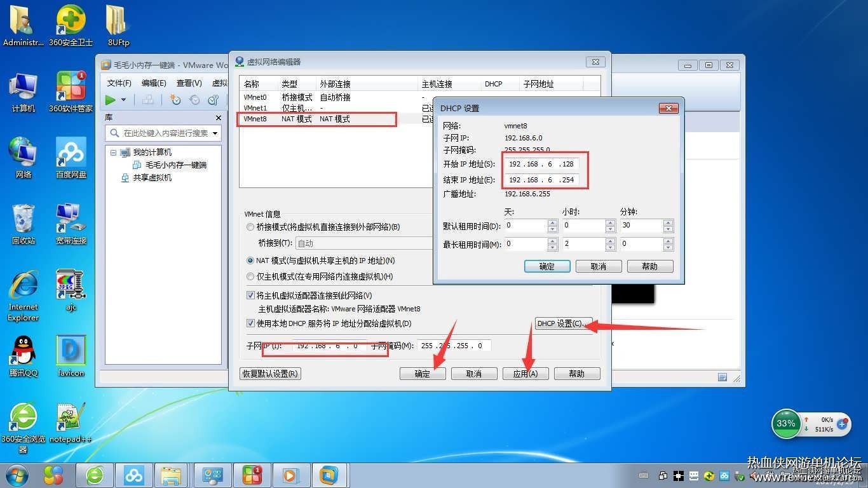Screen dimensions: 868x488
Task: Click the Windows Start button
Action: point(17,475)
